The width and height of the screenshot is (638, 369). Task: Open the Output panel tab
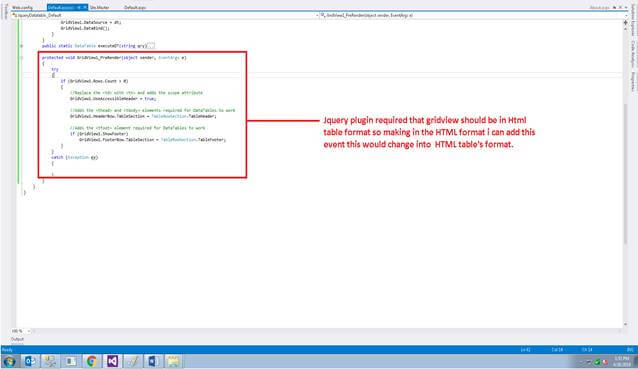click(17, 339)
